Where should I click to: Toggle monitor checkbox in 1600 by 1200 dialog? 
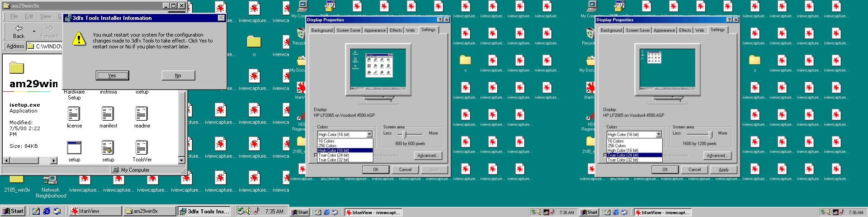605,156
